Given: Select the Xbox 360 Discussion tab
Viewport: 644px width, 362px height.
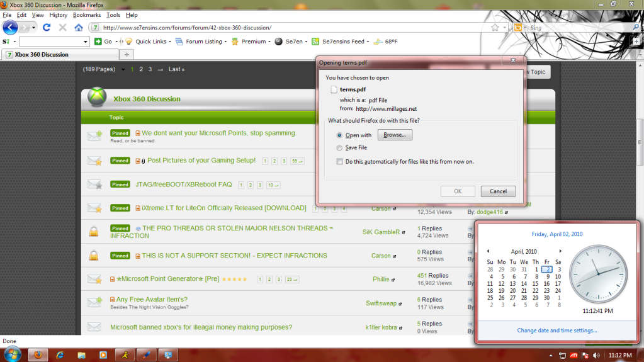Looking at the screenshot, I should [x=60, y=54].
